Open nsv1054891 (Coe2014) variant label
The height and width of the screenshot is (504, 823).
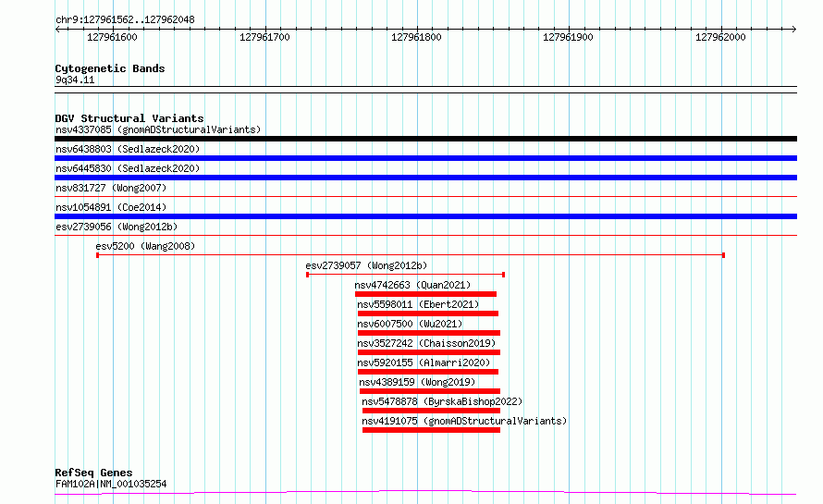(x=111, y=207)
